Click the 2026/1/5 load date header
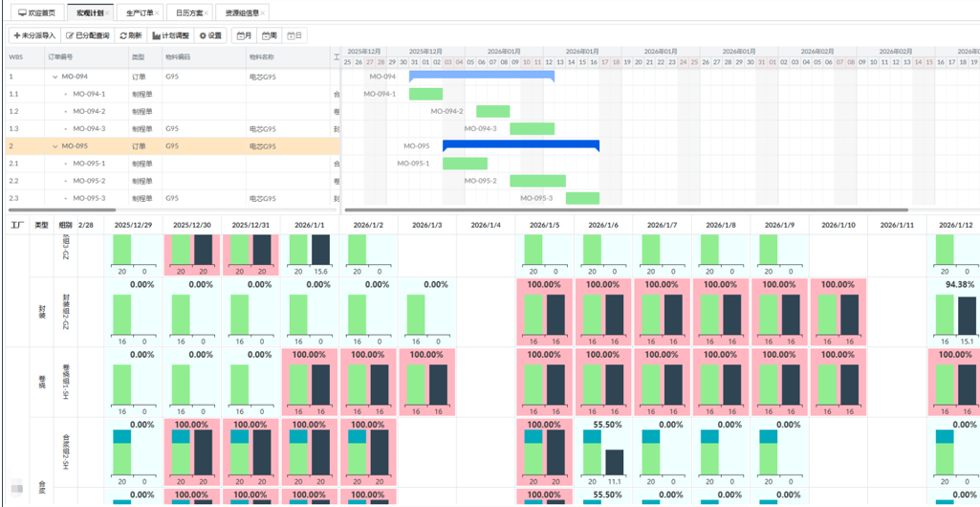 (545, 225)
